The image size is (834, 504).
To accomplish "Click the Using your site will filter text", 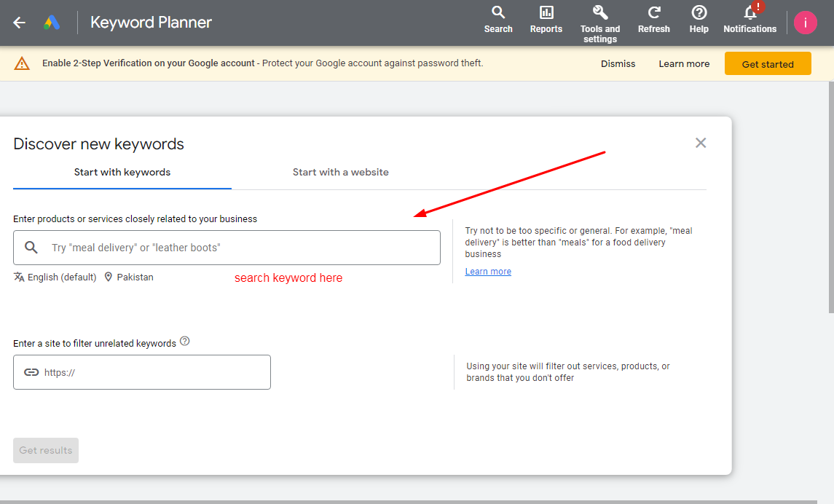I will coord(568,372).
